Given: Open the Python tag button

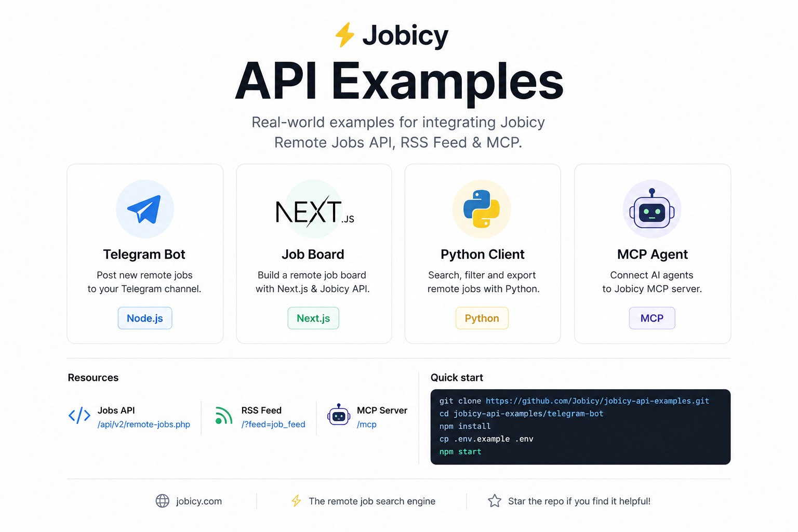Looking at the screenshot, I should [x=482, y=318].
